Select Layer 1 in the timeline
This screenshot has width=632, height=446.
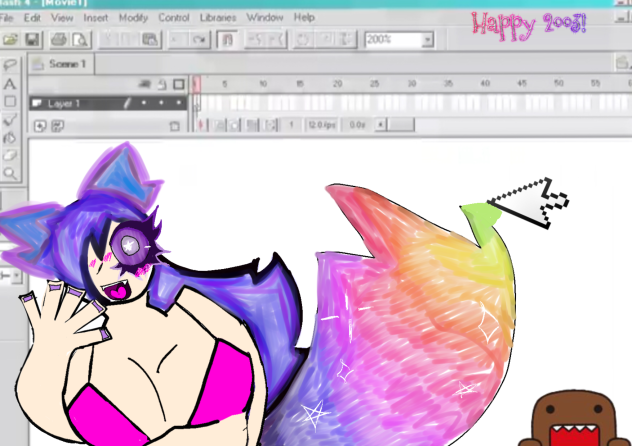tap(65, 103)
